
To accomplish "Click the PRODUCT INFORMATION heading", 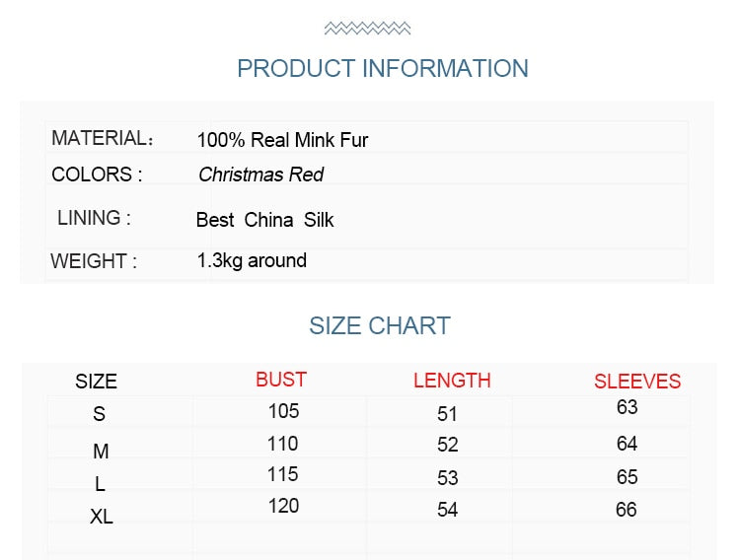I will click(x=383, y=68).
